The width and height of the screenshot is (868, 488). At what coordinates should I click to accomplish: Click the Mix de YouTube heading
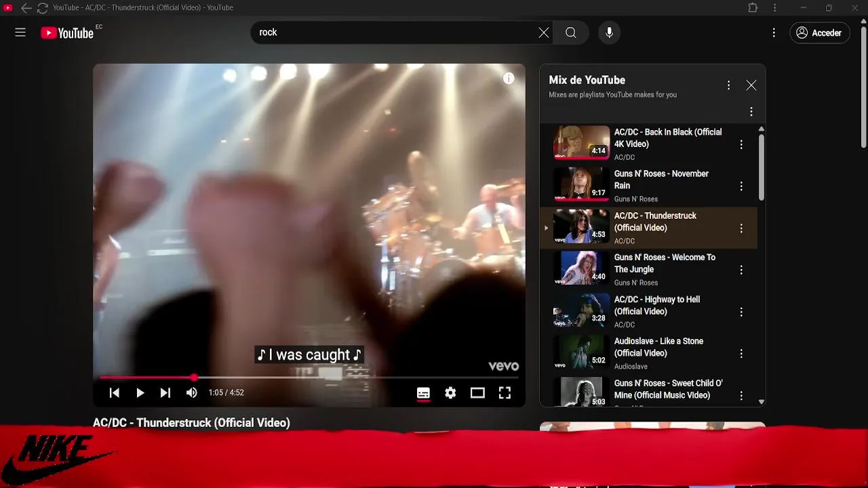(587, 80)
